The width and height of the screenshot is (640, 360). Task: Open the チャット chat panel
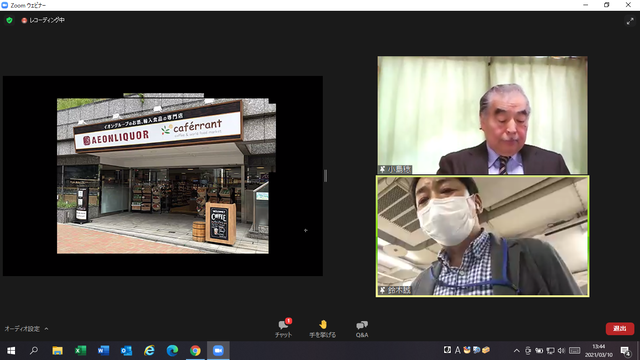pyautogui.click(x=283, y=328)
